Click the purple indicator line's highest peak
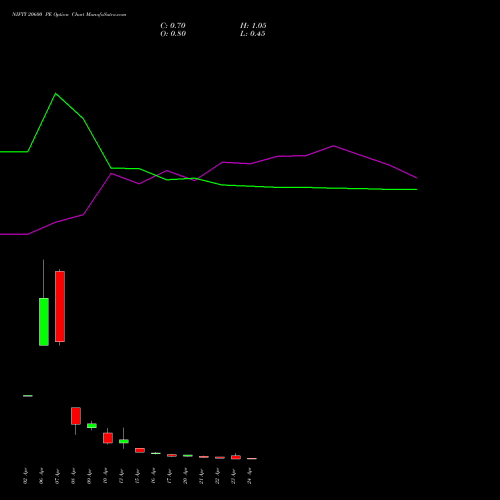This screenshot has height=500, width=500. click(x=334, y=146)
